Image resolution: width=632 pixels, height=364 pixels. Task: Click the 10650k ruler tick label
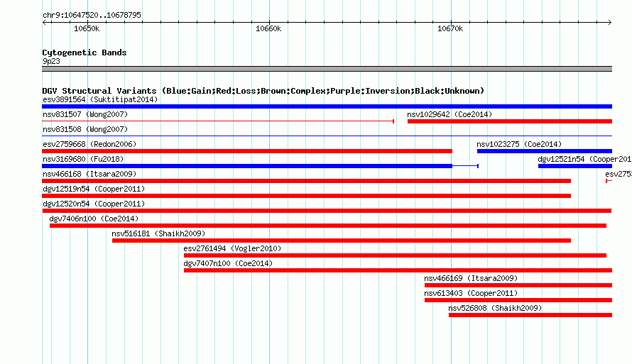(x=87, y=28)
